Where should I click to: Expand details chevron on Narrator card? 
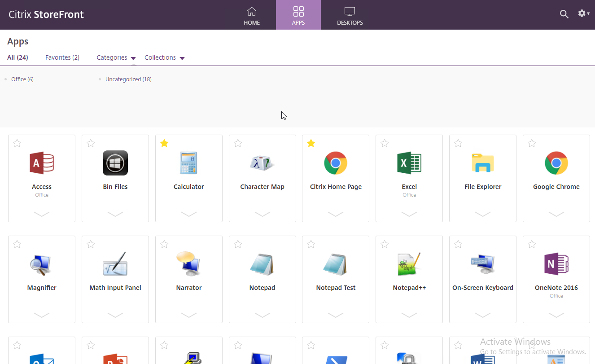(189, 315)
